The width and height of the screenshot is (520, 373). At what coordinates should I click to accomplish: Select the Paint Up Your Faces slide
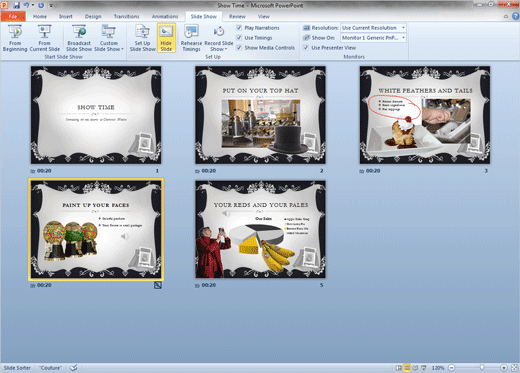[96, 229]
